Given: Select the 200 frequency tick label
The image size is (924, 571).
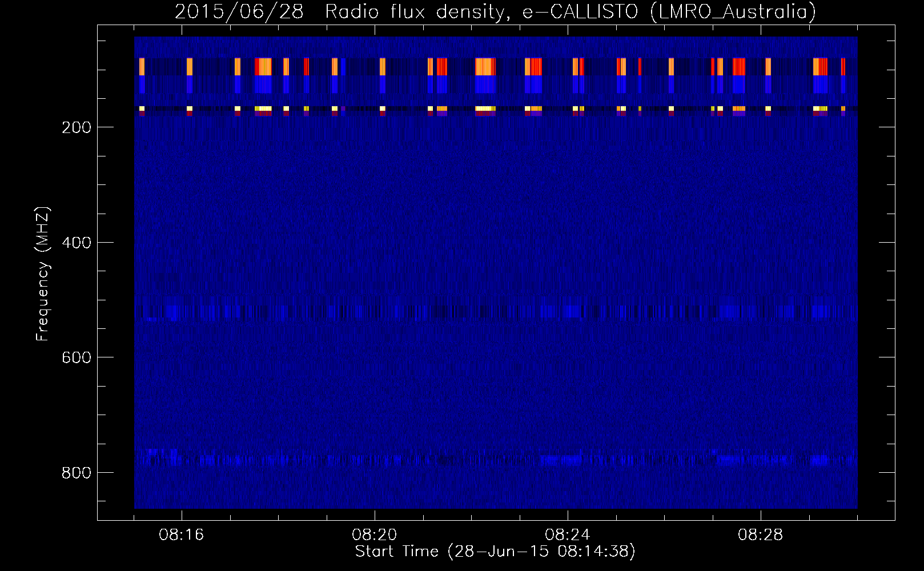Looking at the screenshot, I should click(77, 127).
